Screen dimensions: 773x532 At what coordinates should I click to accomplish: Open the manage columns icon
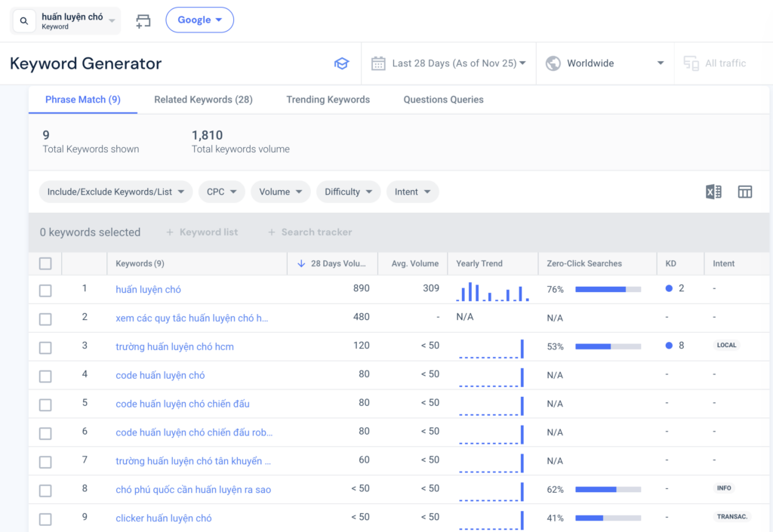click(745, 192)
